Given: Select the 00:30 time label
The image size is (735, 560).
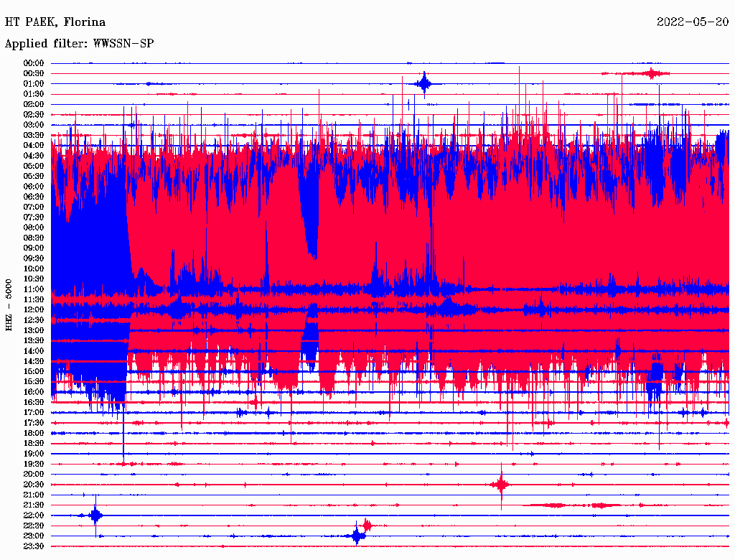Looking at the screenshot, I should click(x=34, y=74).
